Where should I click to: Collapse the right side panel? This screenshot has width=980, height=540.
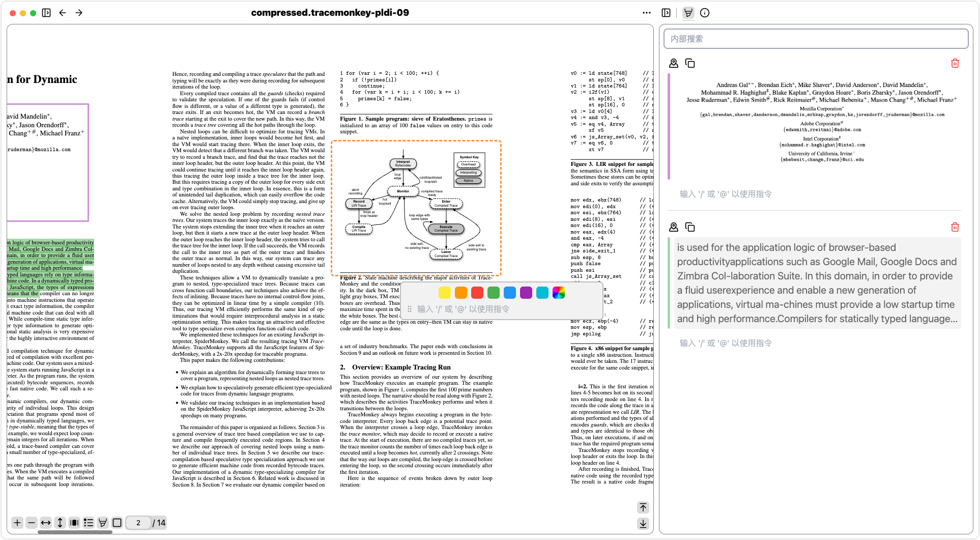666,13
